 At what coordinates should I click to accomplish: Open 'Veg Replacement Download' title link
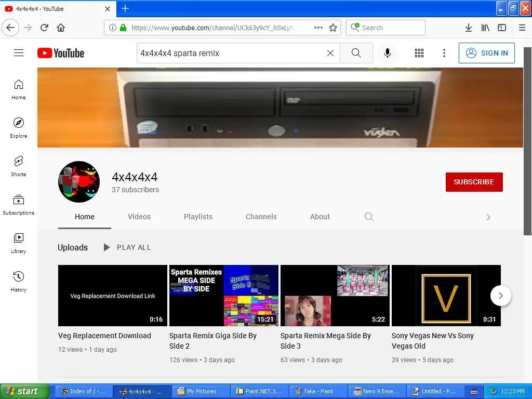pos(104,336)
